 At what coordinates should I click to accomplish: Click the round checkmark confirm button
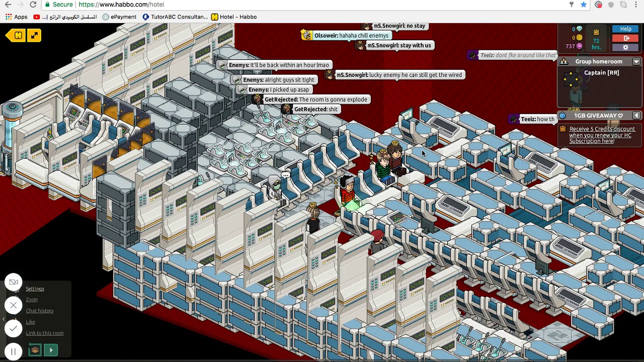[x=14, y=328]
